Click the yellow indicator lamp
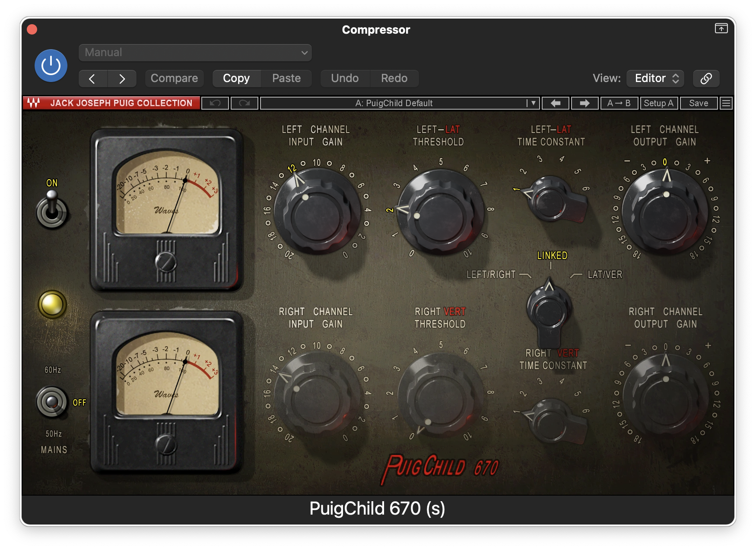This screenshot has width=756, height=550. coord(52,304)
